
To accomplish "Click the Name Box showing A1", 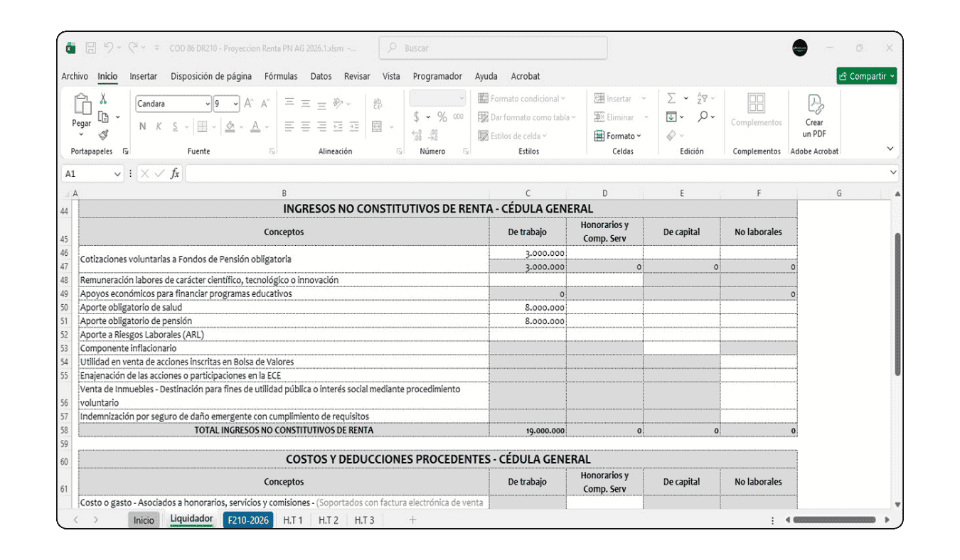I will (x=92, y=172).
